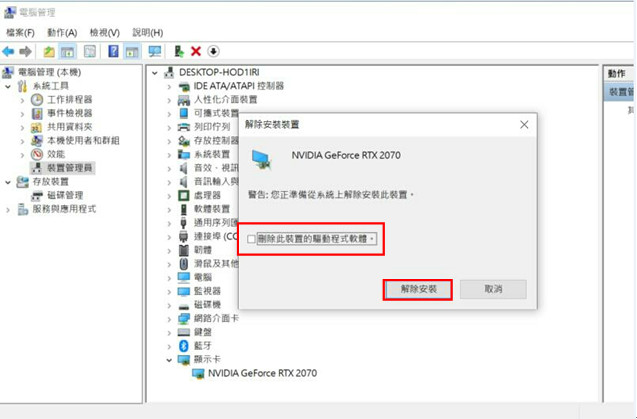Click the 人性化介面裝置 device category
The image size is (637, 419).
click(225, 100)
